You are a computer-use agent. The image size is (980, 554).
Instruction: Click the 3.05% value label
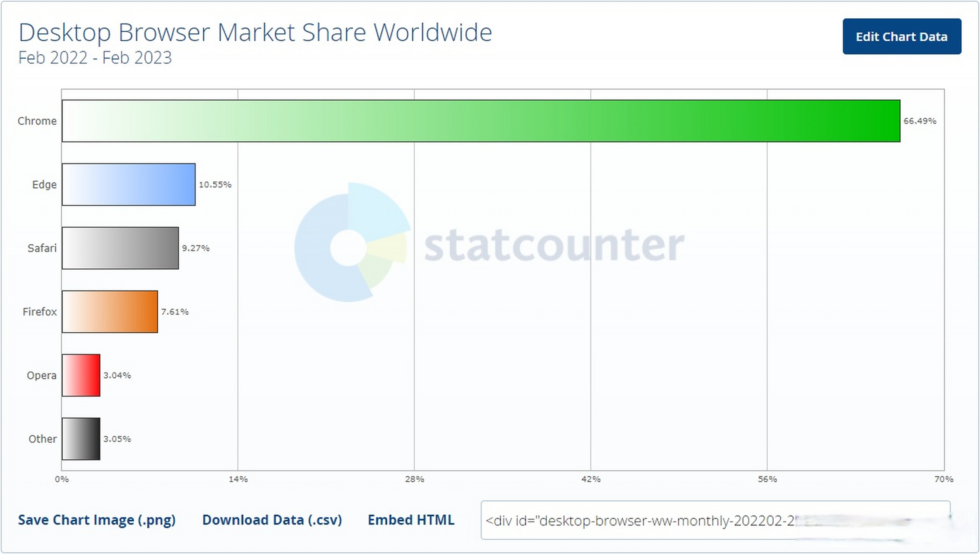[117, 439]
